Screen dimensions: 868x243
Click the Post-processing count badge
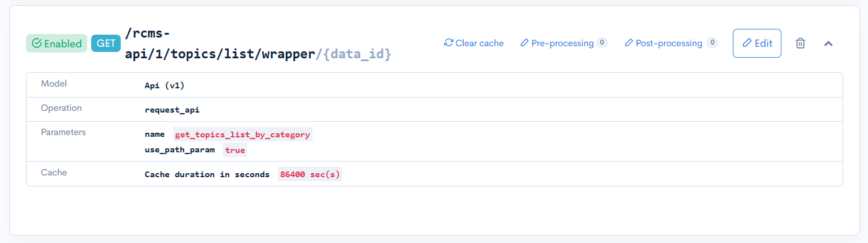712,43
